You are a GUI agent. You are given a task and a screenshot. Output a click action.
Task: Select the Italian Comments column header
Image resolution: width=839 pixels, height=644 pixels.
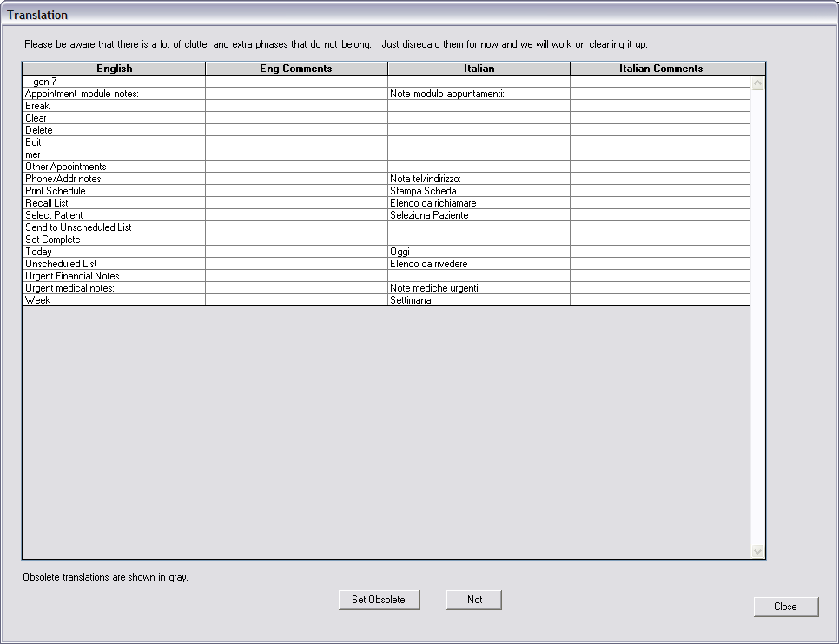668,69
